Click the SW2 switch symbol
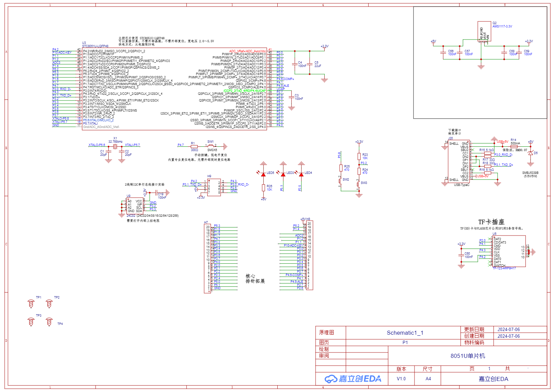 tap(340, 181)
